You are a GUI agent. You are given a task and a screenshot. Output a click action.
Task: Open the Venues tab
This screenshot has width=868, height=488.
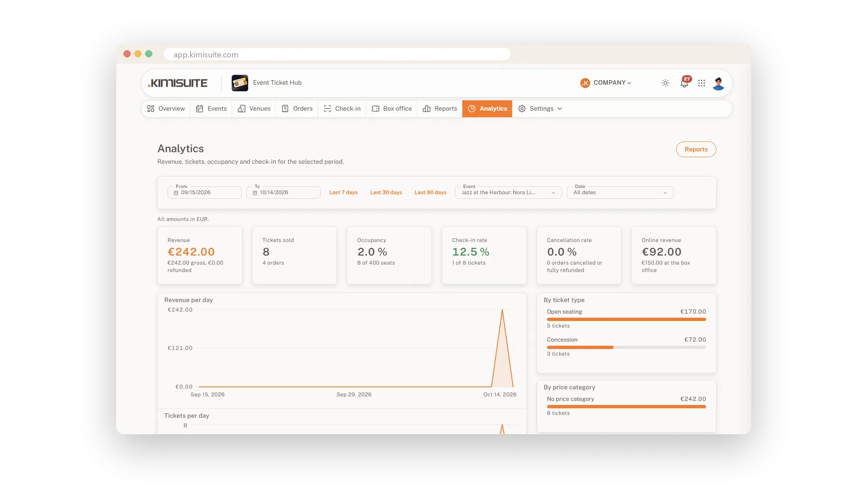(x=254, y=109)
